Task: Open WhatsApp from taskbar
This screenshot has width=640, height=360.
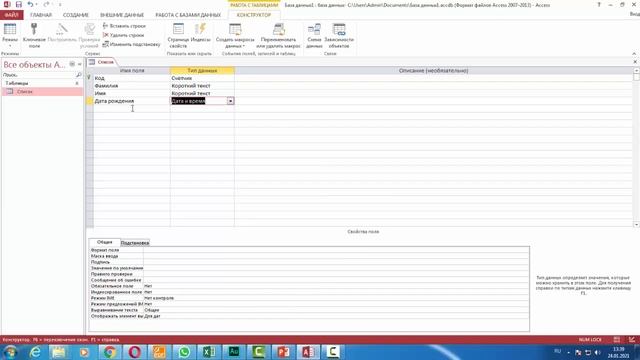Action: point(184,352)
